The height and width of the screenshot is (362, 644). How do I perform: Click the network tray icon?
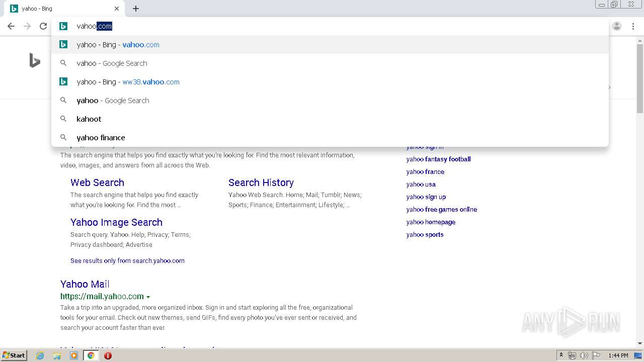click(x=572, y=355)
